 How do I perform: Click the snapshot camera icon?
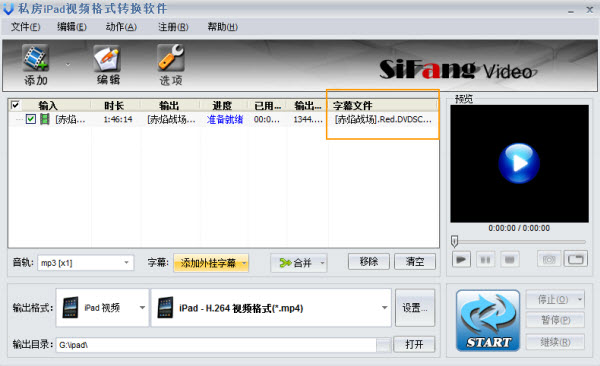[549, 260]
